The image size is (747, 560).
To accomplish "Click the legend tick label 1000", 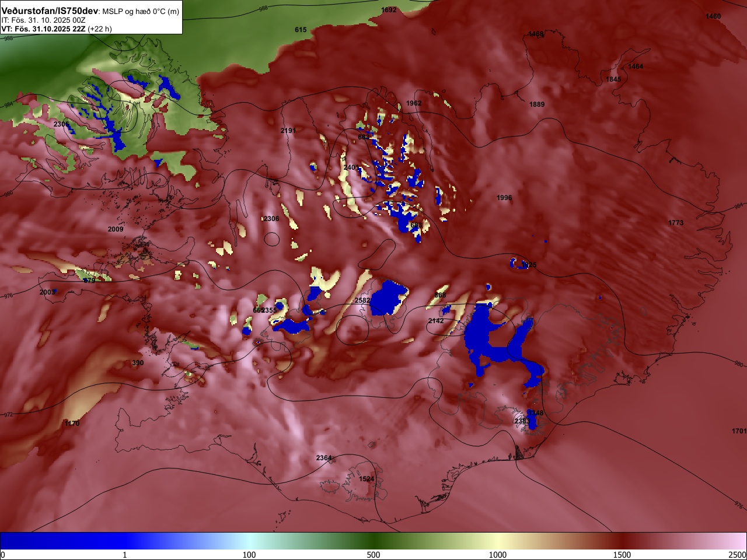I will [x=498, y=555].
